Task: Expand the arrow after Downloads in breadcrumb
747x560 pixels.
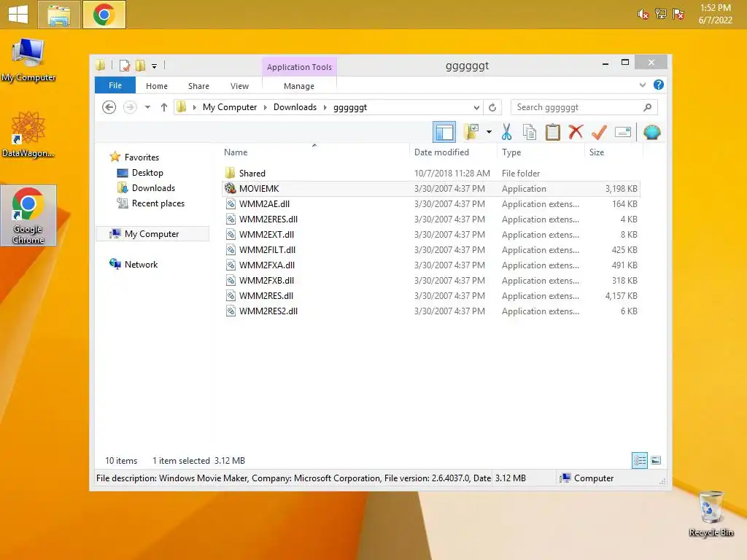Action: click(x=325, y=107)
